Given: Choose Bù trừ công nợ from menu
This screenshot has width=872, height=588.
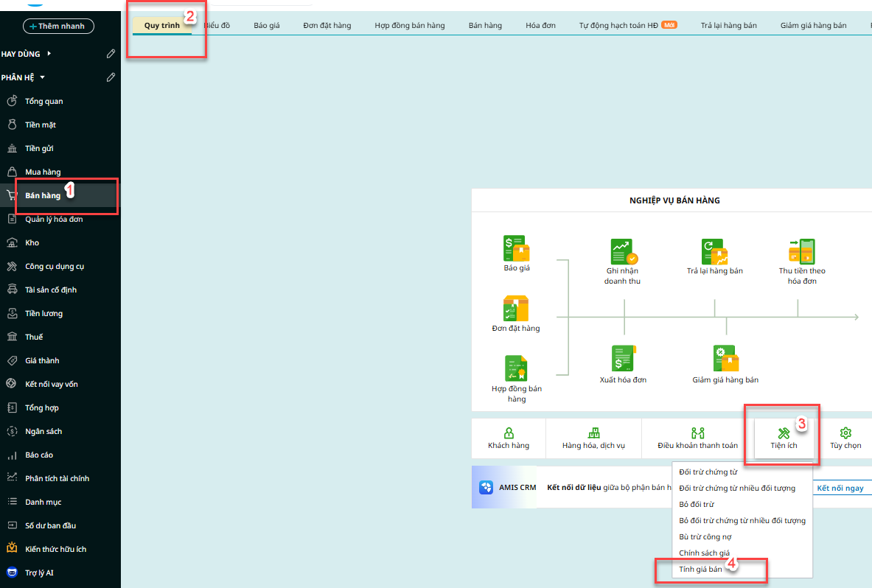Looking at the screenshot, I should (705, 537).
